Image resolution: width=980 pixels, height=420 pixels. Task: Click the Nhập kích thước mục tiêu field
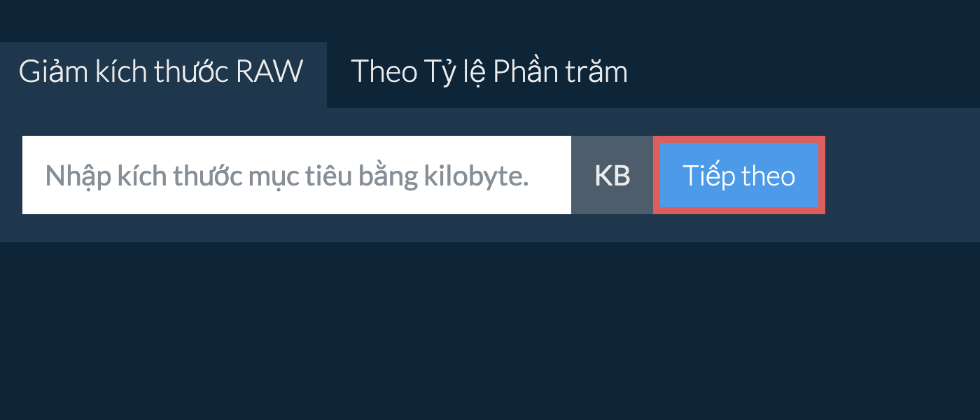pyautogui.click(x=297, y=175)
